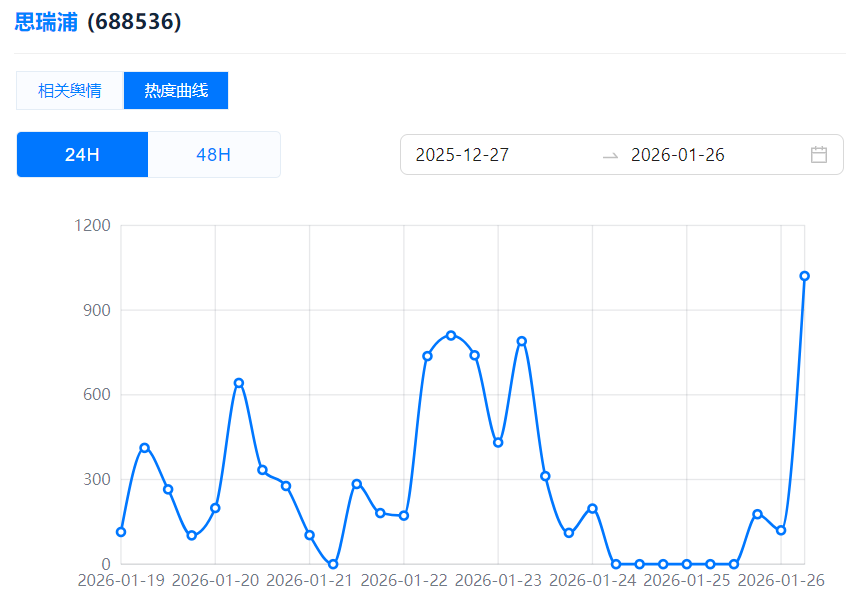Click the end date field 2026-01-26
This screenshot has height=605, width=851.
tap(677, 155)
